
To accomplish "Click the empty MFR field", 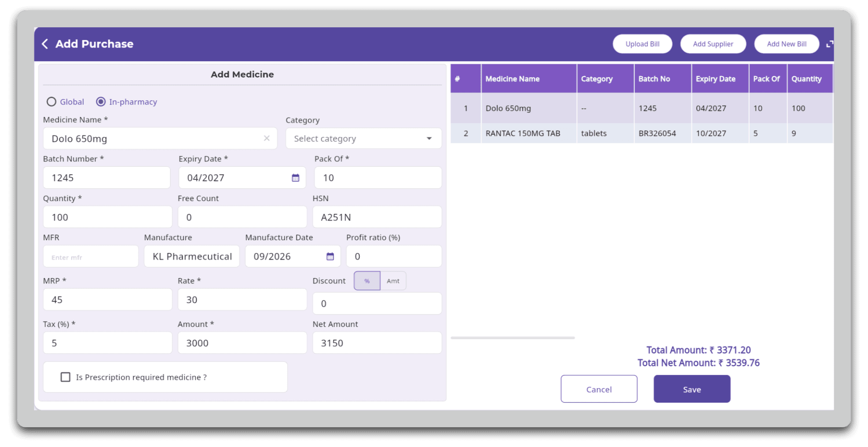I will tap(91, 256).
